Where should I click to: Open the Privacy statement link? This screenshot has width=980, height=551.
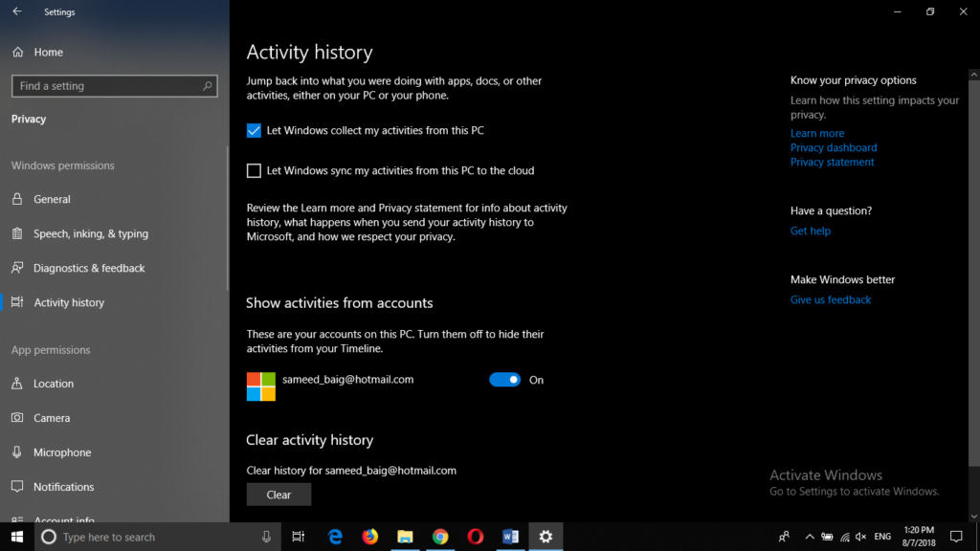point(832,162)
